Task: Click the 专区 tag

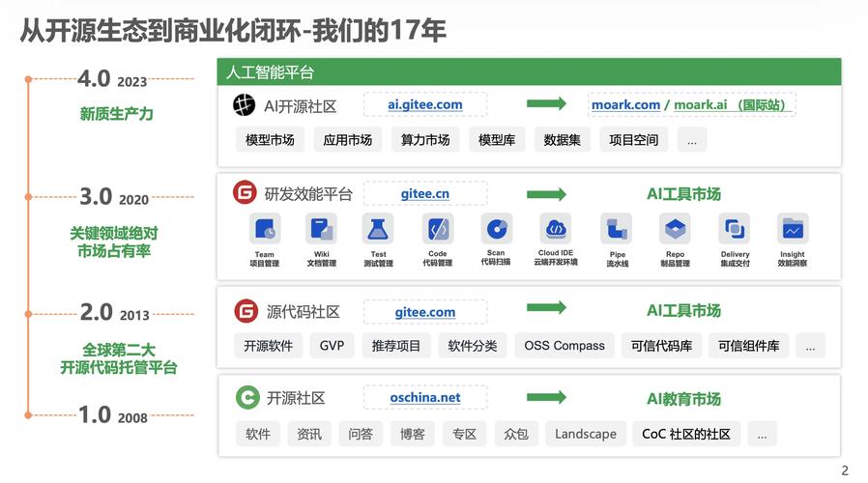Action: pos(464,434)
